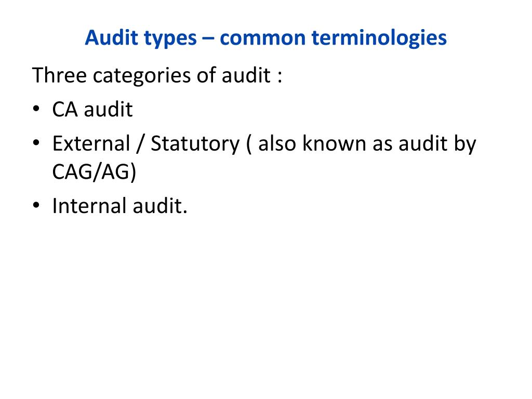Click the bullet dot before 'External / Statutory'
532x399 pixels.
point(36,143)
